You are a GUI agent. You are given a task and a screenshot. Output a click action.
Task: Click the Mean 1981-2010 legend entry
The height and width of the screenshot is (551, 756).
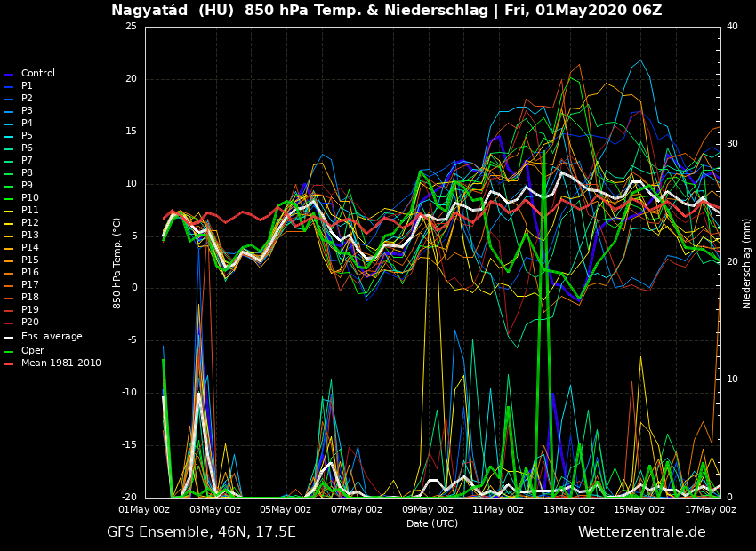click(60, 363)
